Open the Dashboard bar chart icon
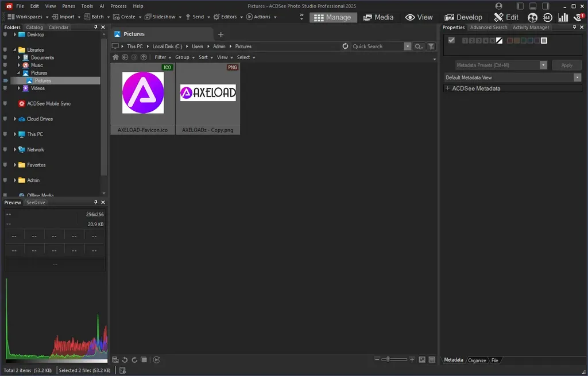 [x=563, y=17]
